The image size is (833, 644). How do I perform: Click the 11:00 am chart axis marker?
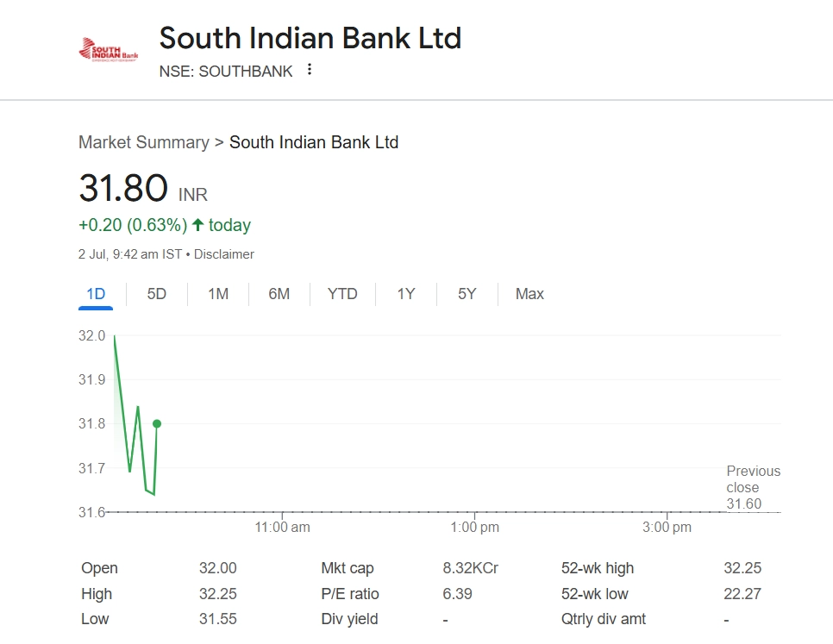283,527
